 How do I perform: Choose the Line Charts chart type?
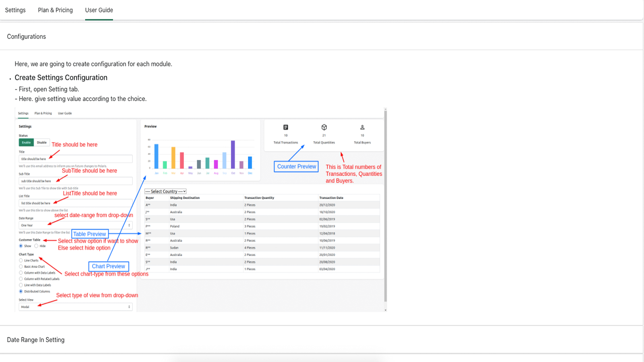coord(21,260)
